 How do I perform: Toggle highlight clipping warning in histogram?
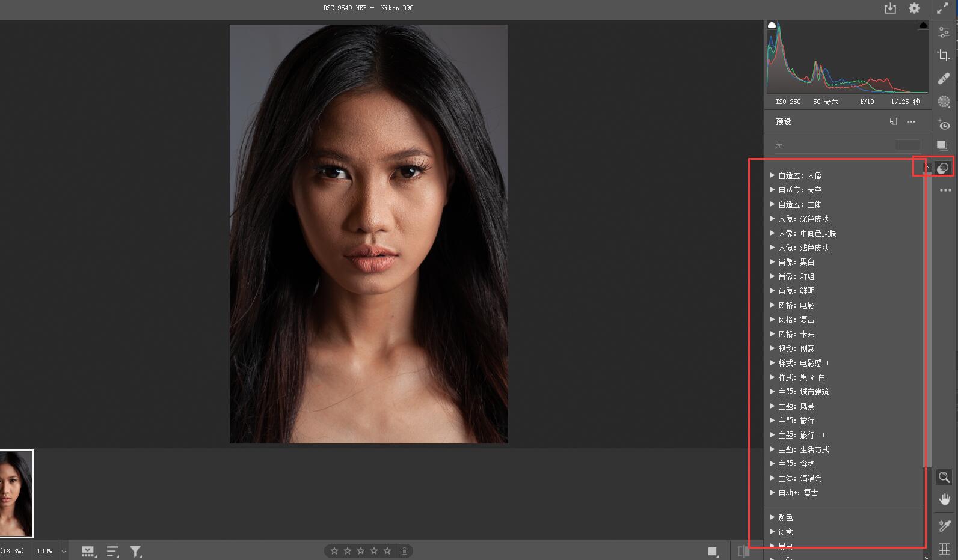(x=923, y=25)
